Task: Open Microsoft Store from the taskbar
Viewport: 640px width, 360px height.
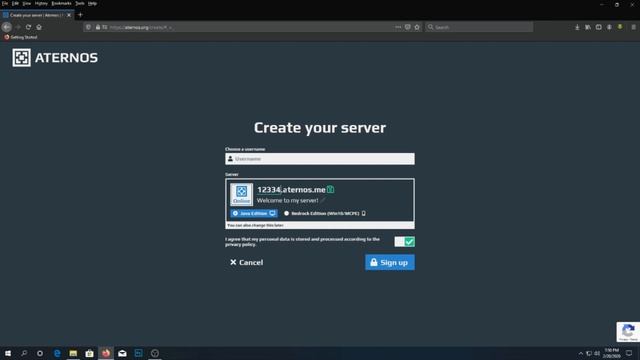Action: tap(89, 353)
